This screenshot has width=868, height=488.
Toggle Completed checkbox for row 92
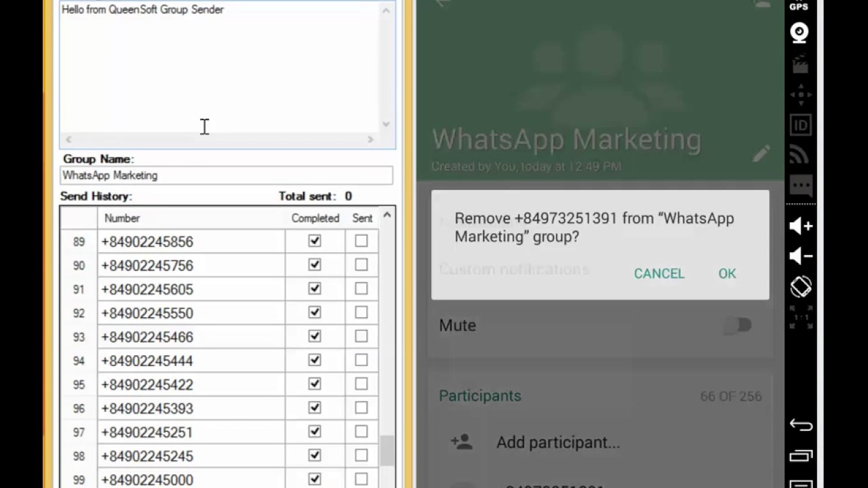pos(315,312)
